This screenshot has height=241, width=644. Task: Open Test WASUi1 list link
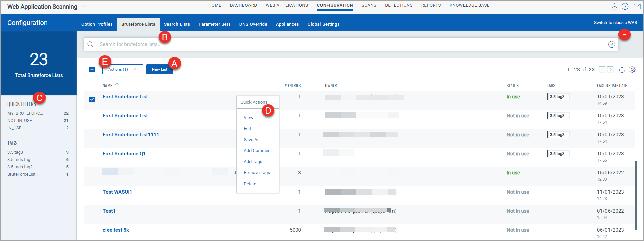[117, 192]
